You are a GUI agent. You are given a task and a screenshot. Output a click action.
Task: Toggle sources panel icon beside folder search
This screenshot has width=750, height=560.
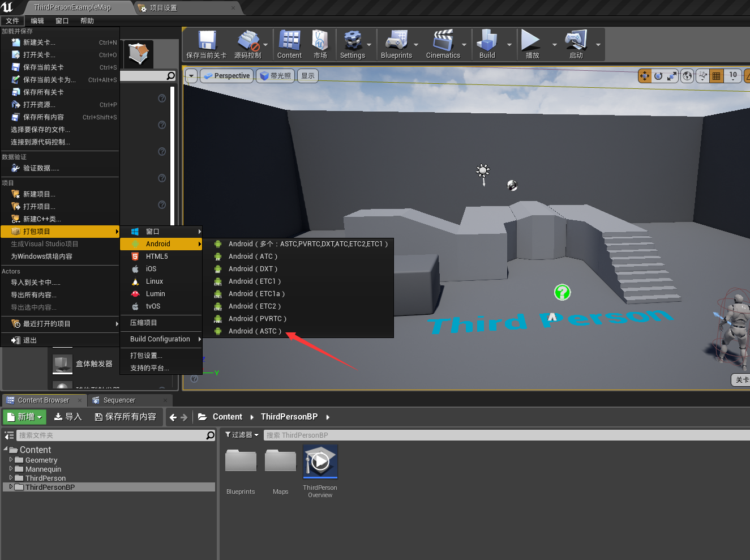9,435
